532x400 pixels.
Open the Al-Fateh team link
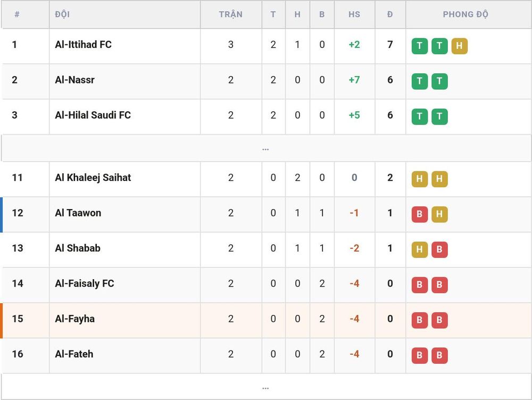[74, 354]
